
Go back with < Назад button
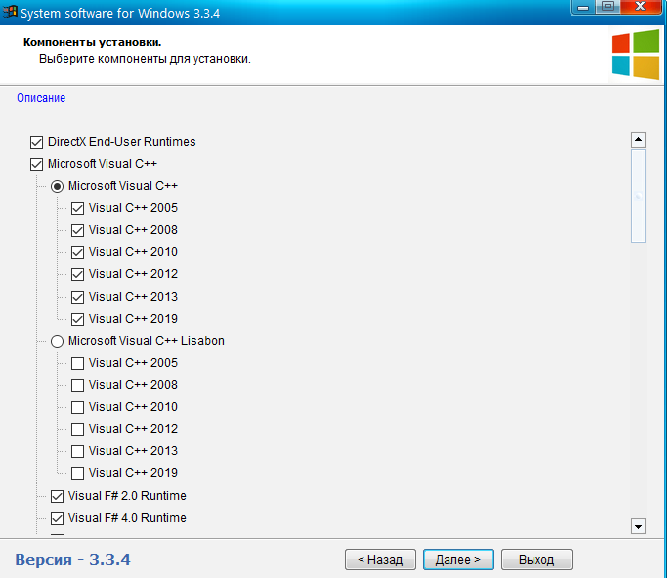(380, 559)
